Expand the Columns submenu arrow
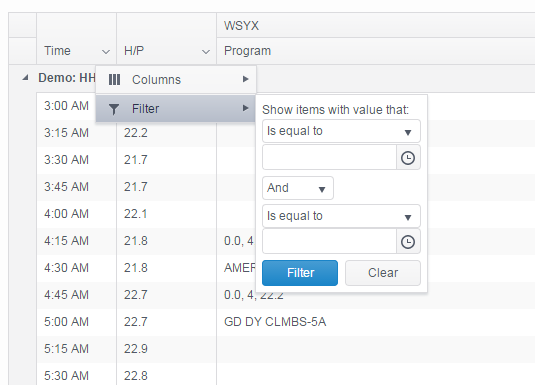 tap(245, 79)
